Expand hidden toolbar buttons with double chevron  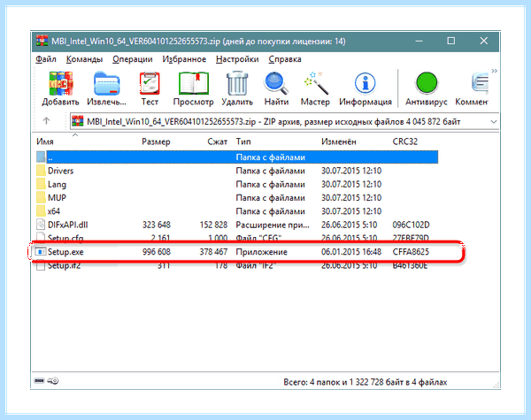pyautogui.click(x=495, y=71)
